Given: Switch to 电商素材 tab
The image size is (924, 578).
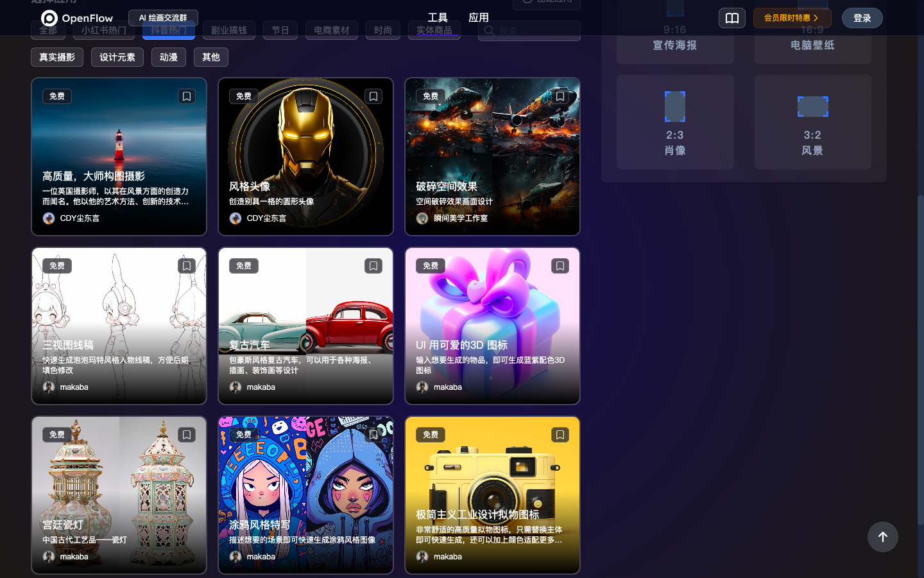Looking at the screenshot, I should tap(332, 30).
